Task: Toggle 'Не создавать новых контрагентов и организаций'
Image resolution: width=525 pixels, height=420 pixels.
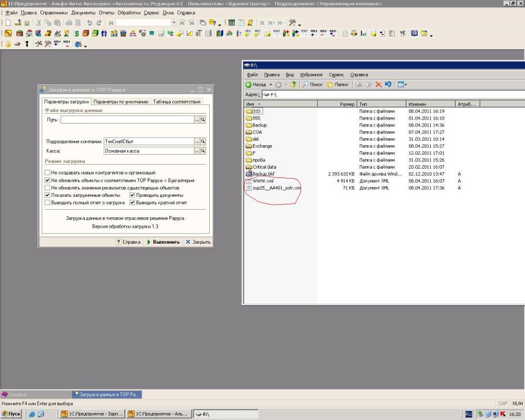Action: click(x=47, y=173)
